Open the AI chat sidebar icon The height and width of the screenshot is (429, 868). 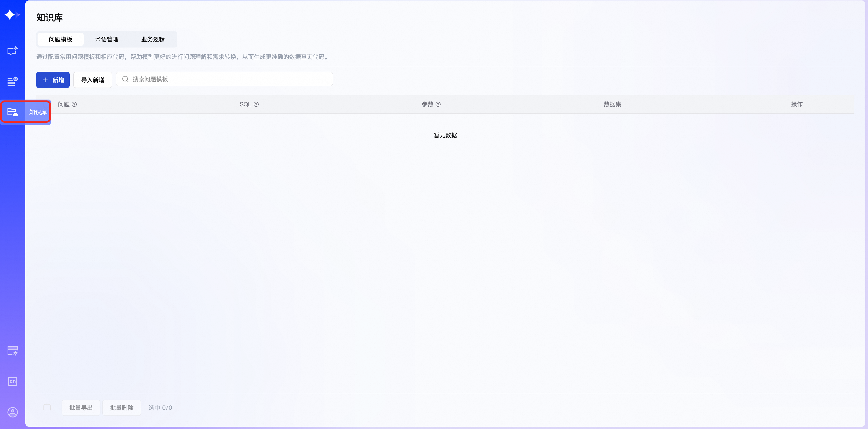click(12, 51)
